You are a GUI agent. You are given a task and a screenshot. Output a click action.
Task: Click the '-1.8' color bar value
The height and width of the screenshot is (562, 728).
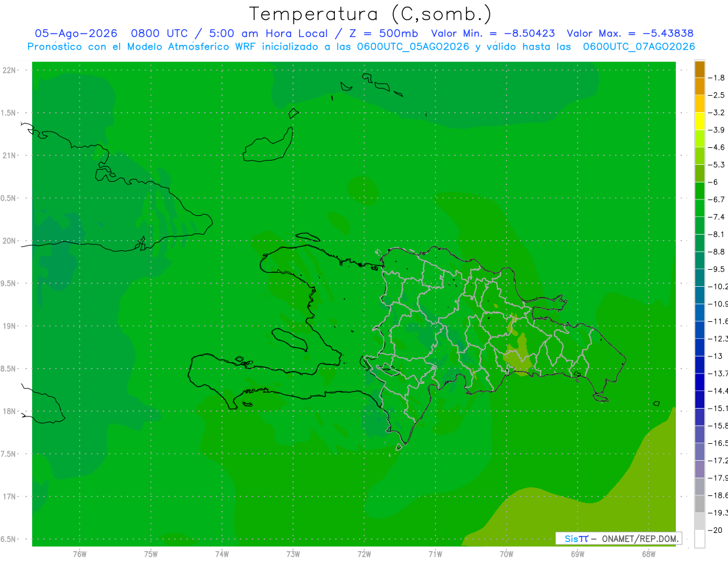[716, 78]
